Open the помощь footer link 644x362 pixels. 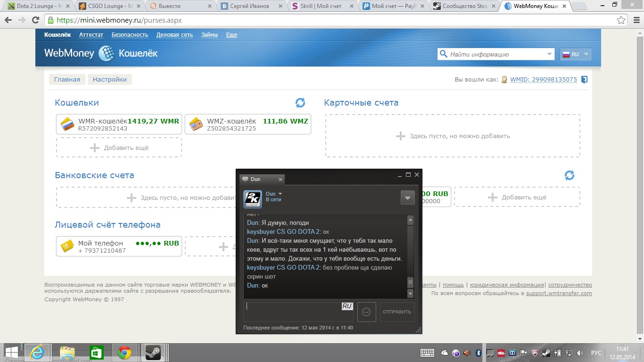tap(453, 285)
